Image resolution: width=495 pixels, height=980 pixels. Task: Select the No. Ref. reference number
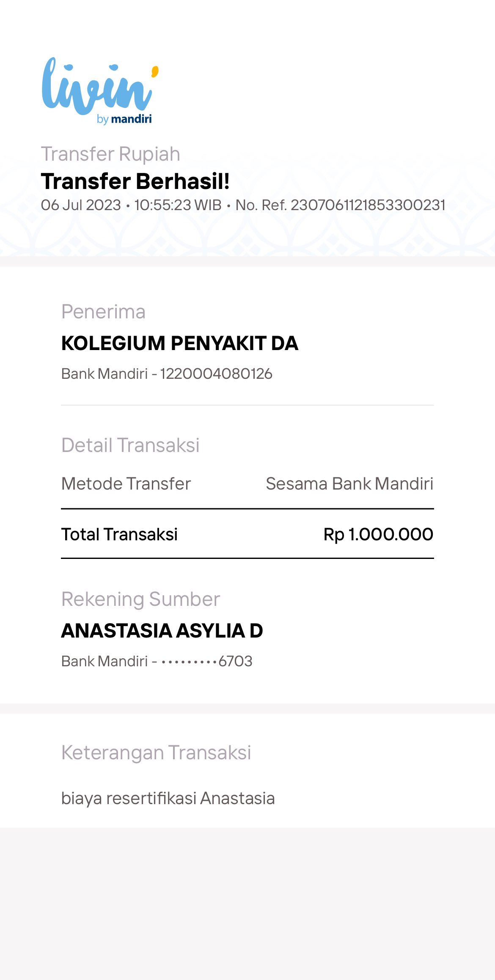(x=340, y=205)
